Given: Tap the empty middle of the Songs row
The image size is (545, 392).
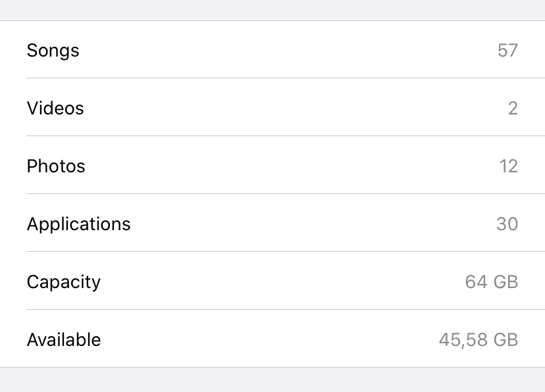Looking at the screenshot, I should [x=272, y=51].
